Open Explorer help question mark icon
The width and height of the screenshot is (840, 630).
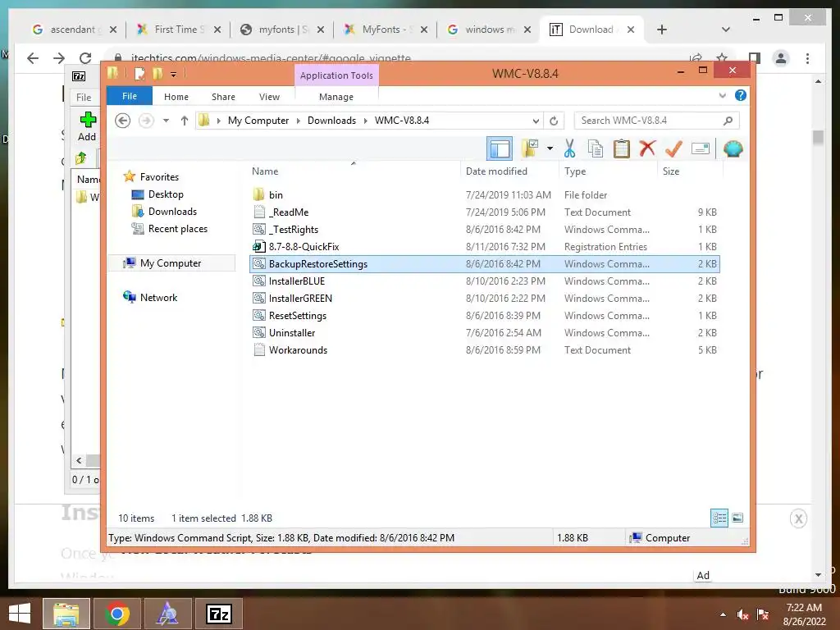(x=741, y=95)
